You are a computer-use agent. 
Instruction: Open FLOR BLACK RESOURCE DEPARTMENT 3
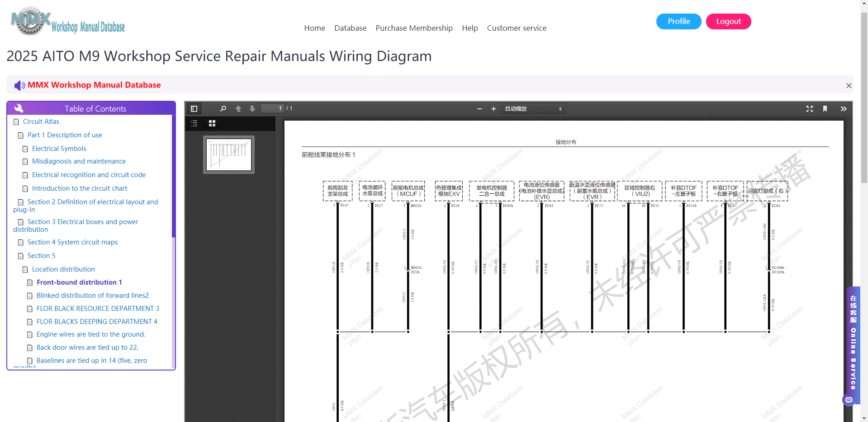pos(98,309)
